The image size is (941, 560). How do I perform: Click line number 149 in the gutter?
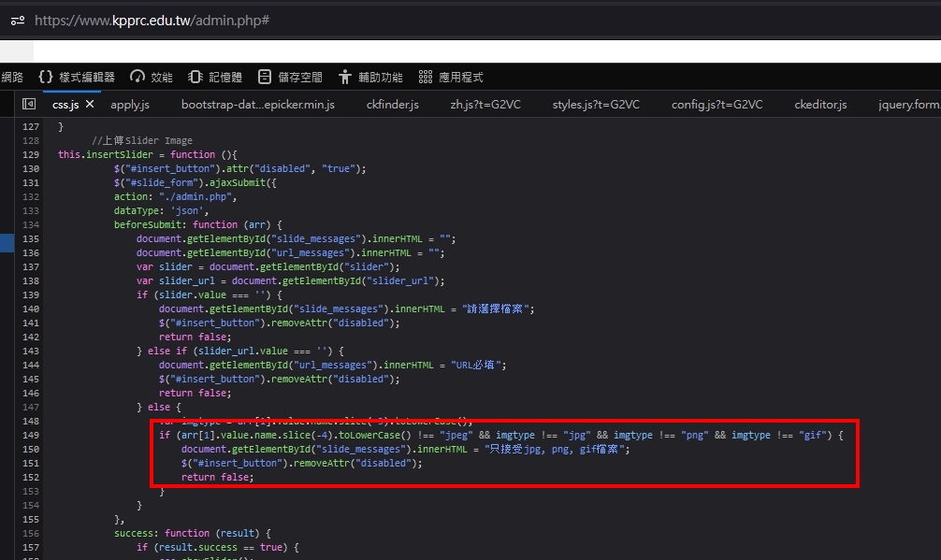(31, 436)
